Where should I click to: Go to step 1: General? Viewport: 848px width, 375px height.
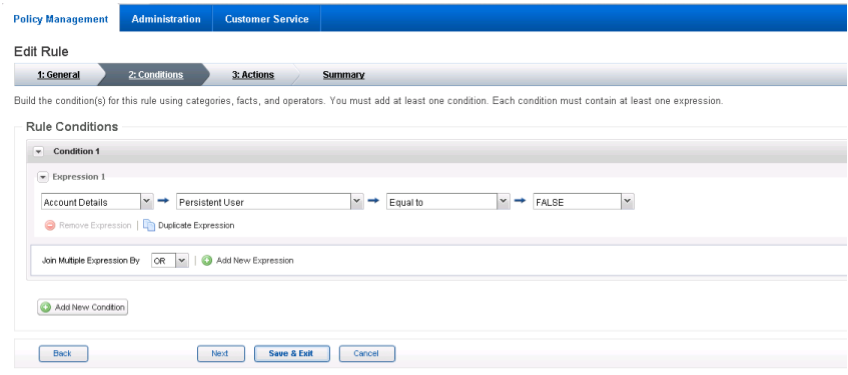click(x=58, y=75)
